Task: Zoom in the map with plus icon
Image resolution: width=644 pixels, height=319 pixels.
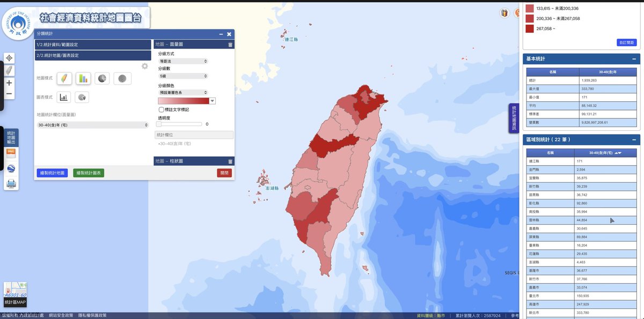Action: pos(9,83)
